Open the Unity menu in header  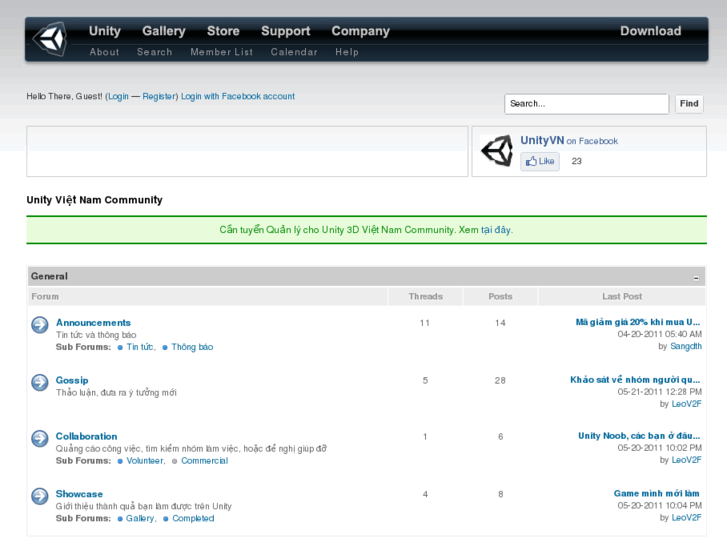coord(105,31)
